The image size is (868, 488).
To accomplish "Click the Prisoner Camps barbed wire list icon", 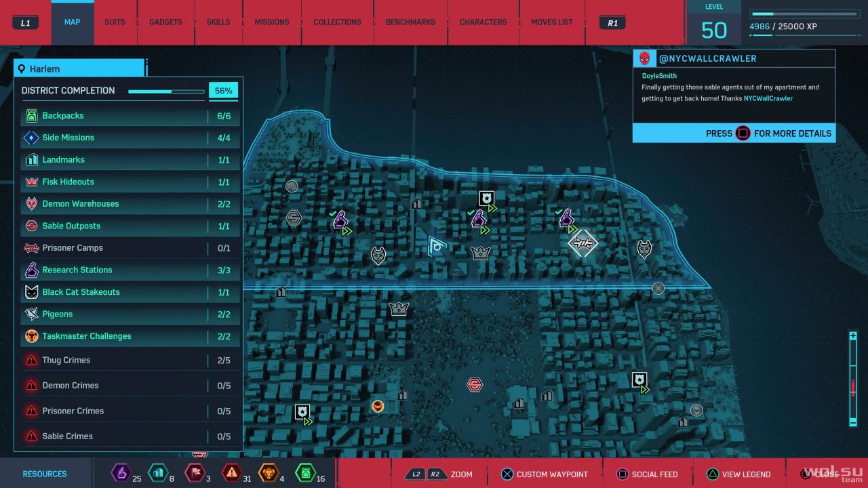I will 31,248.
